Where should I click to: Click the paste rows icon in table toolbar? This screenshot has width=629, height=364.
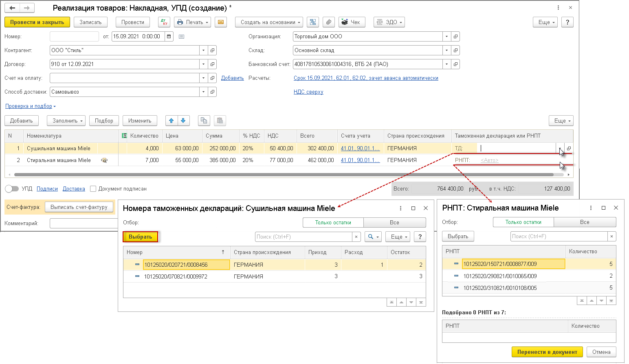pyautogui.click(x=220, y=121)
